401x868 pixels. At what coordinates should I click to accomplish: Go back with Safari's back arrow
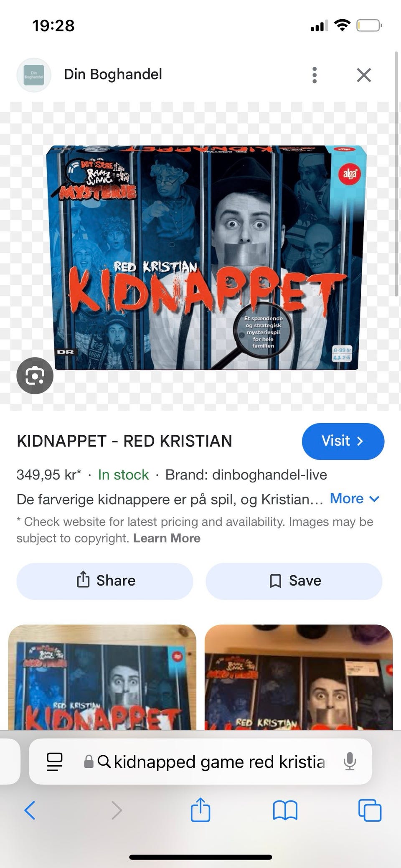(x=30, y=810)
